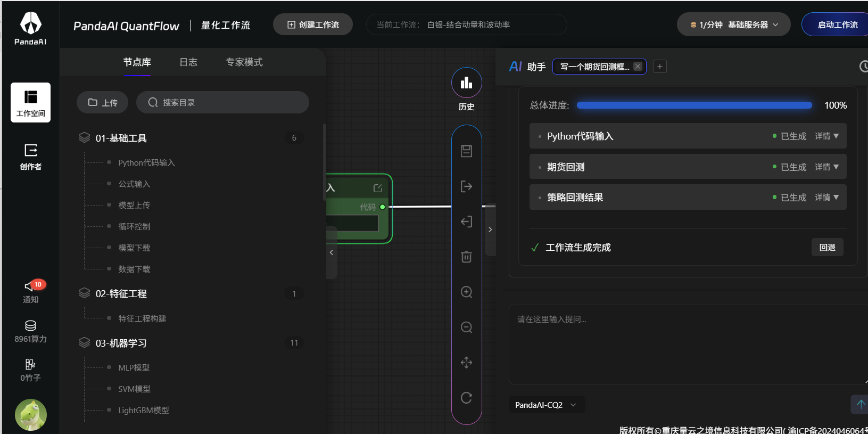
Task: Focus the 搜索目录 search field
Action: pyautogui.click(x=222, y=102)
